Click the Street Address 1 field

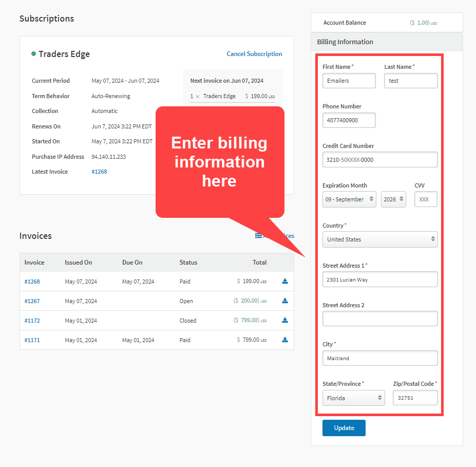[380, 279]
